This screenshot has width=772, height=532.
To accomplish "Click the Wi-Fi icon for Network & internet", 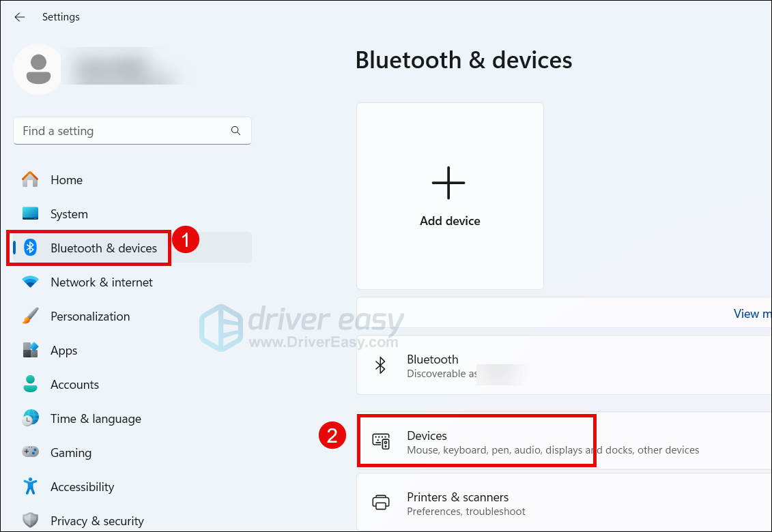I will pos(30,282).
